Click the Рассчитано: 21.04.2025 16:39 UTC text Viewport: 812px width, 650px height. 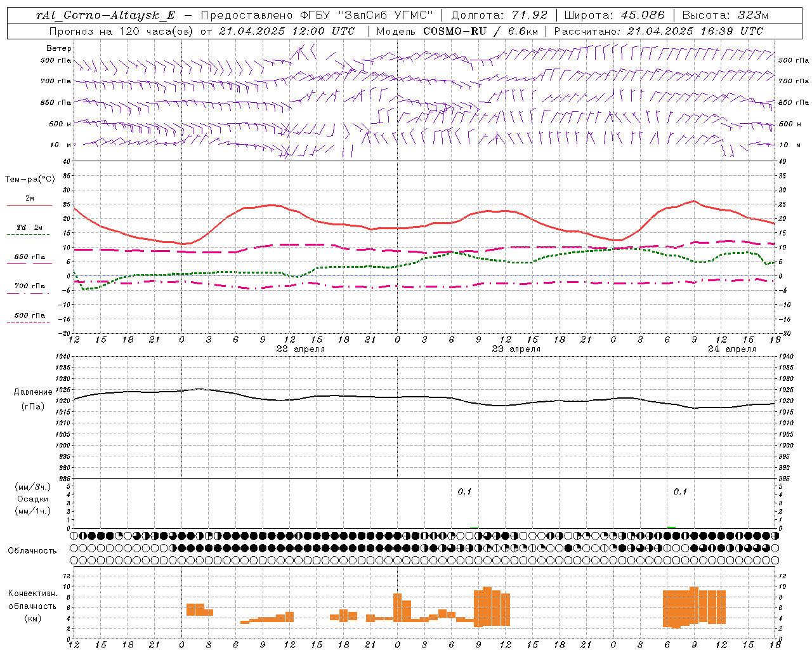click(658, 31)
